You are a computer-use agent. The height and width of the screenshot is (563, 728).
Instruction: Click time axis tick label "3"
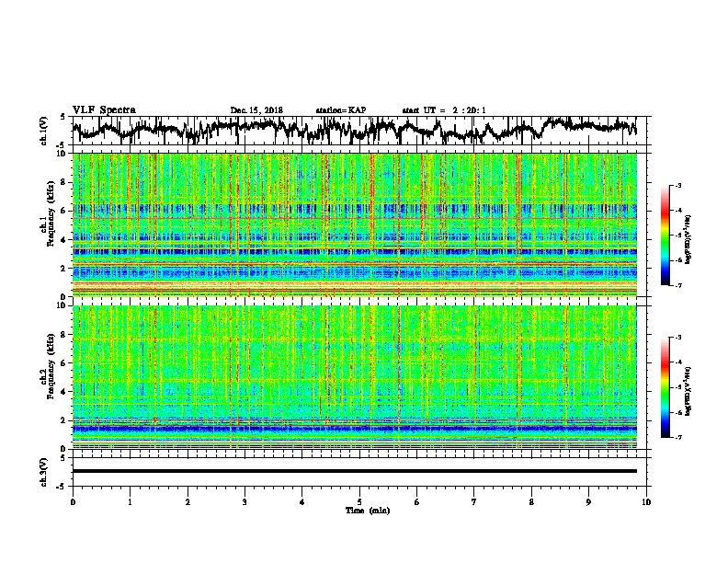pos(245,502)
